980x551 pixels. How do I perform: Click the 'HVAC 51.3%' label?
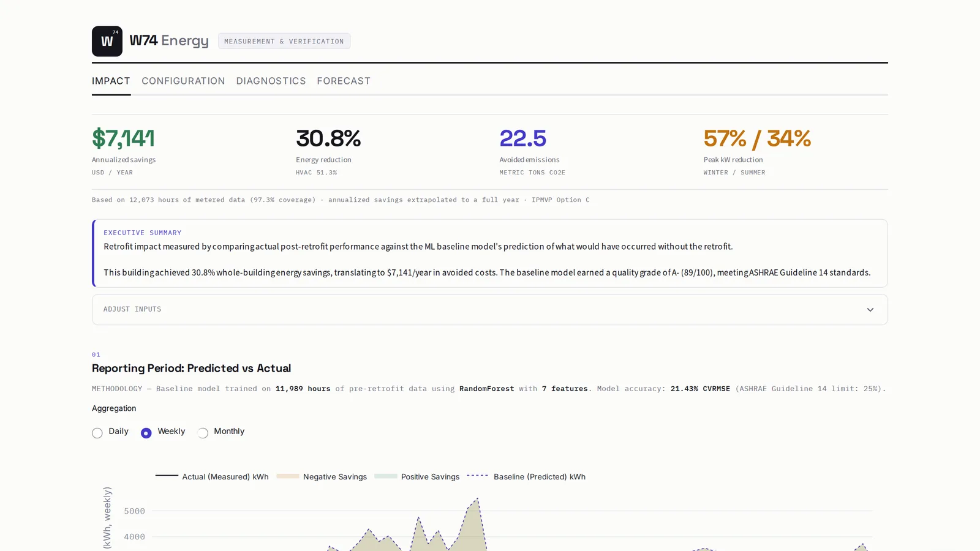(316, 173)
